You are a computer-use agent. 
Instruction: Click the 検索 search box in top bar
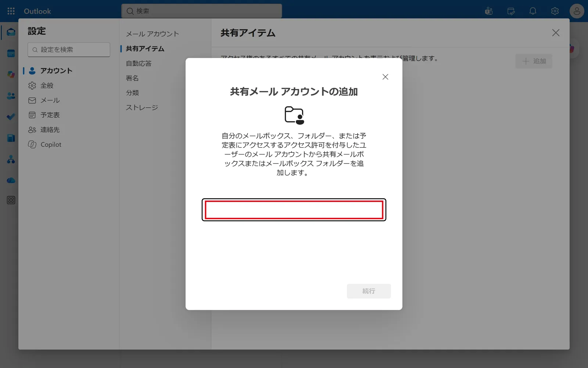coord(202,11)
